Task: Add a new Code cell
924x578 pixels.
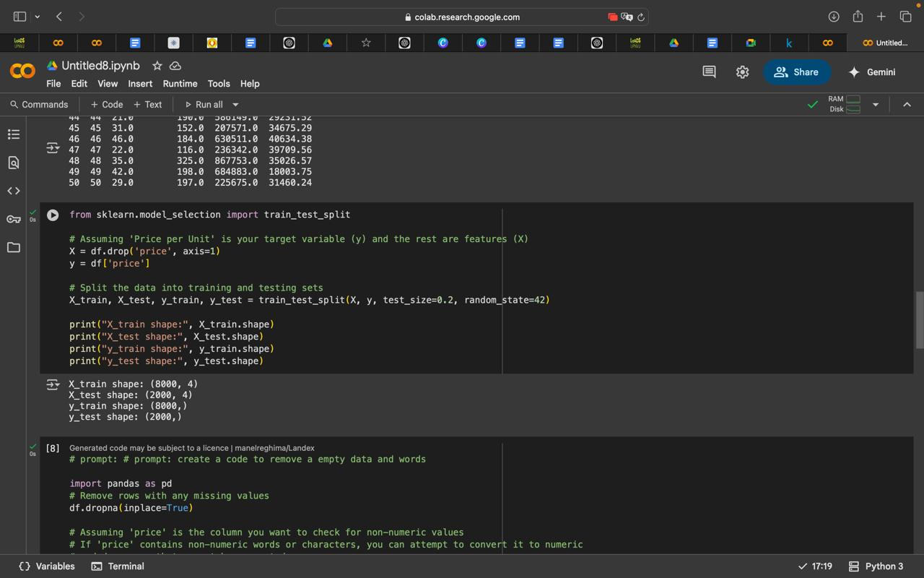Action: click(x=107, y=105)
